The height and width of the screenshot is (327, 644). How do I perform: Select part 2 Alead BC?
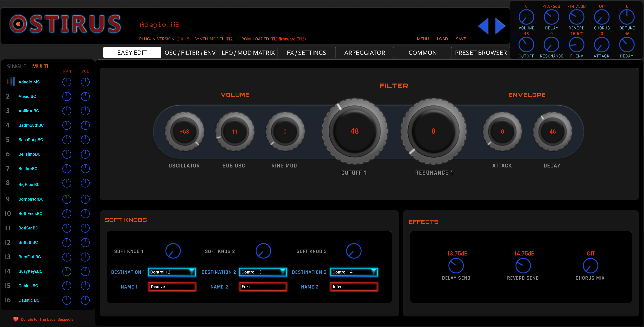27,96
